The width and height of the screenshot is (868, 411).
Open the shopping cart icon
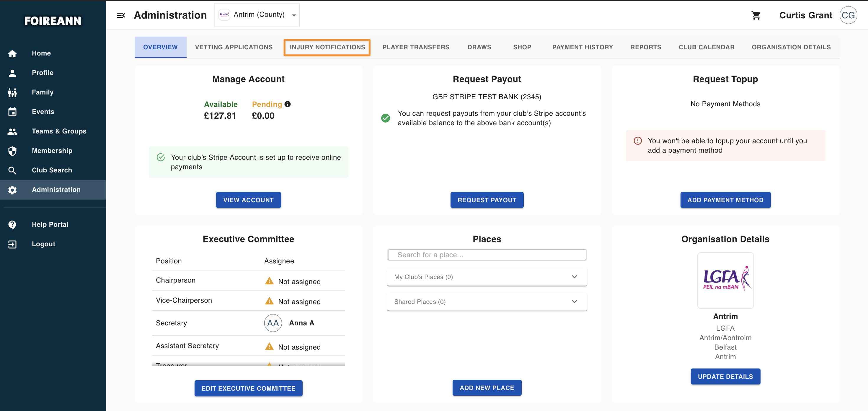click(756, 15)
